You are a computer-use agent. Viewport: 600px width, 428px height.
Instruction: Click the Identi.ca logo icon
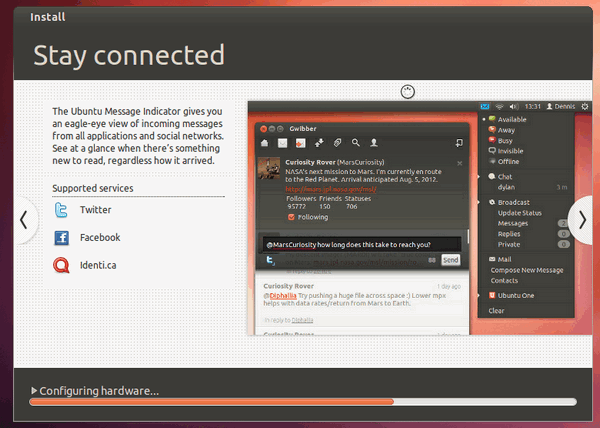click(62, 265)
